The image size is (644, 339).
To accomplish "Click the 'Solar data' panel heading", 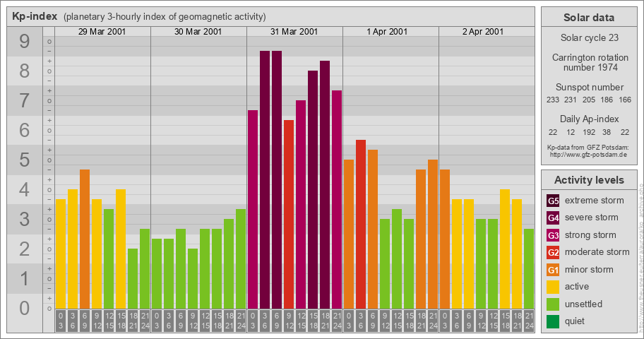I will coord(588,18).
